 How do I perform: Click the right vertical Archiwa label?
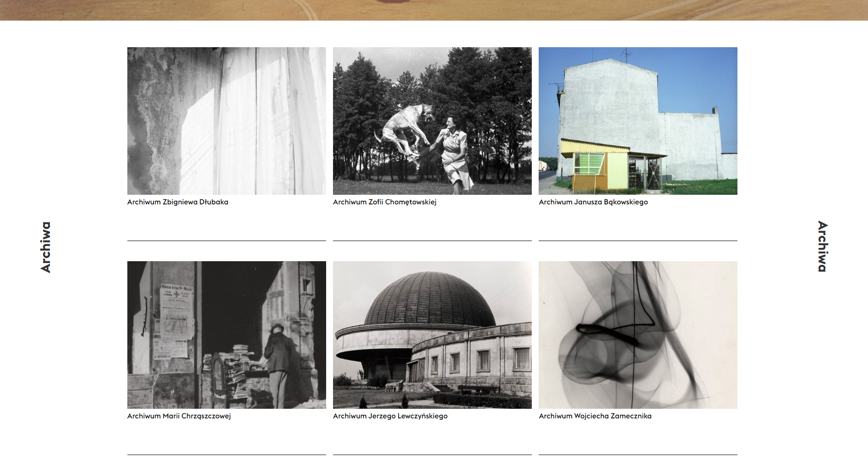coord(823,247)
